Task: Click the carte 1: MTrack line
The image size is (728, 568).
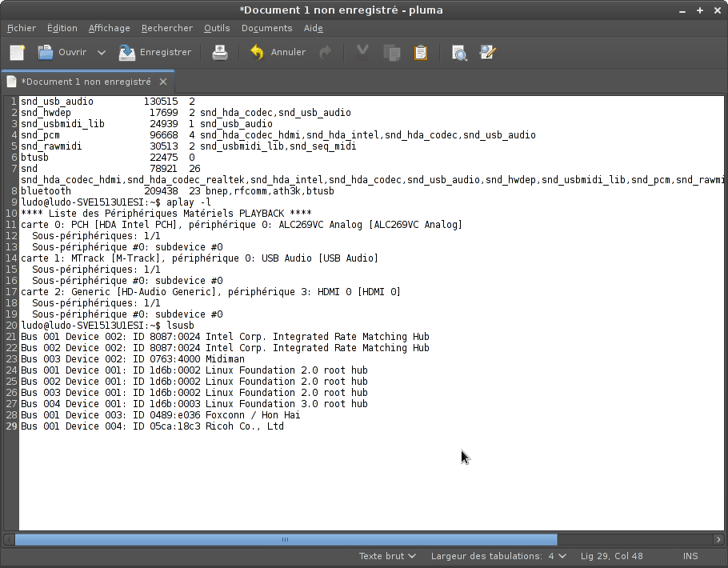Action: point(200,258)
